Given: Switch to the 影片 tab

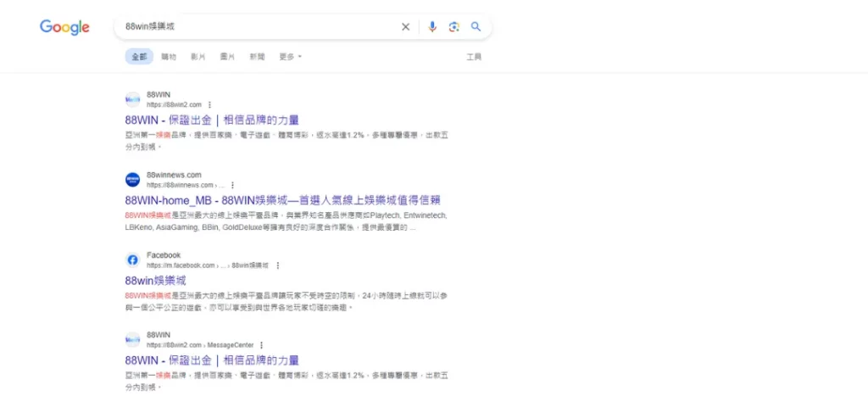Looking at the screenshot, I should click(198, 57).
